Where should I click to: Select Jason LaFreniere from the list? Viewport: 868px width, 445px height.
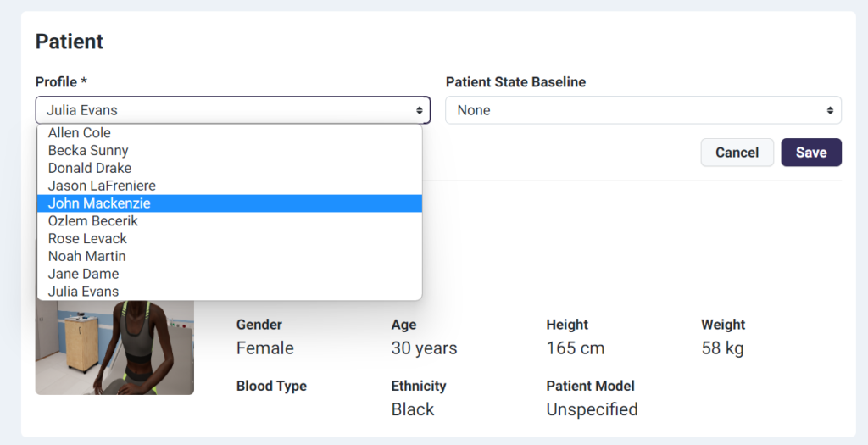point(102,186)
